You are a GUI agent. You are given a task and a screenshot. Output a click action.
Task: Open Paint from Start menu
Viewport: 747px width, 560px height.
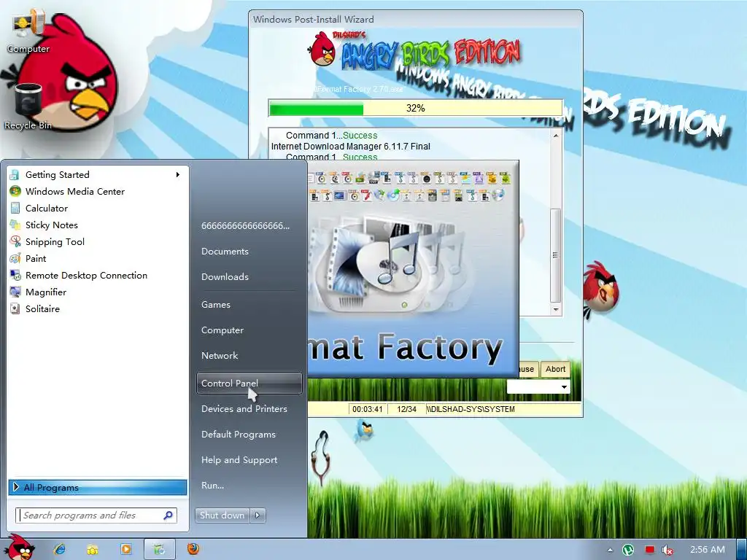tap(98, 259)
